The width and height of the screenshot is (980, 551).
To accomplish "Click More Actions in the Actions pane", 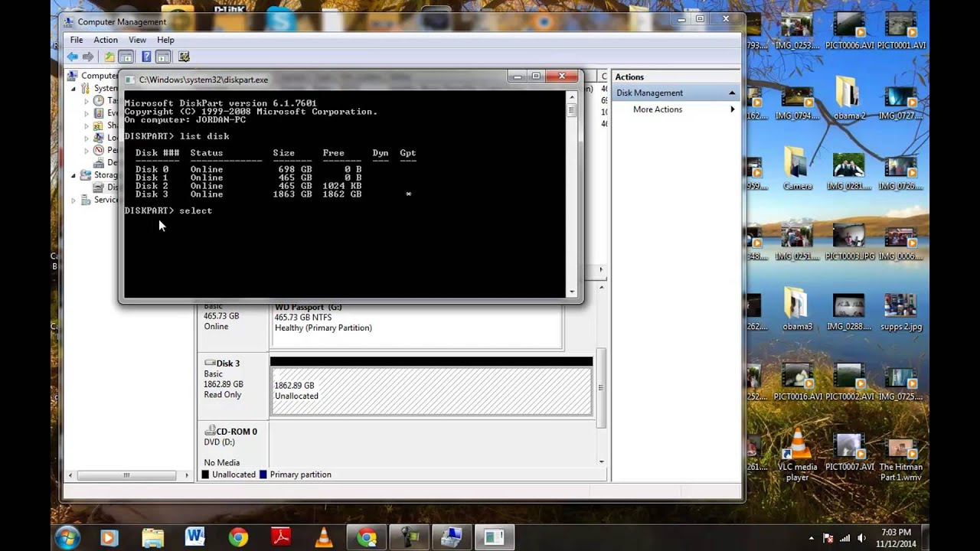I will (658, 109).
